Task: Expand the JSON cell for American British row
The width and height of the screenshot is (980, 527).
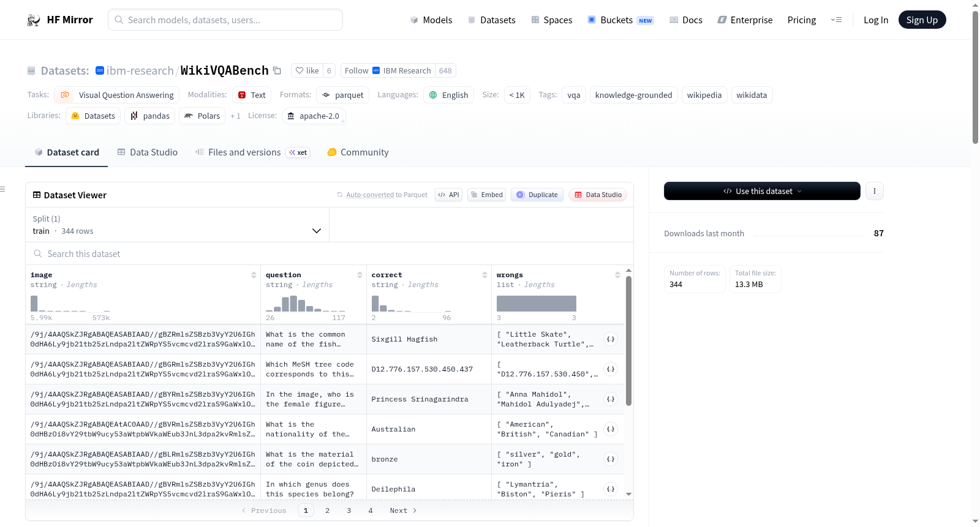Action: [x=611, y=429]
